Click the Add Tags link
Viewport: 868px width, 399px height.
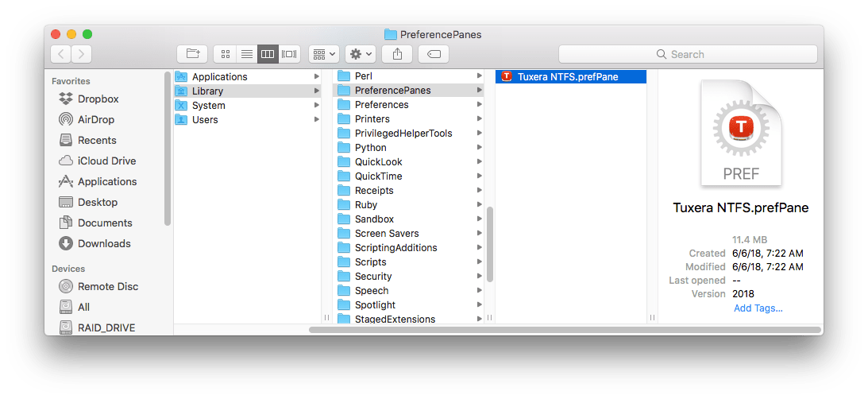coord(758,308)
